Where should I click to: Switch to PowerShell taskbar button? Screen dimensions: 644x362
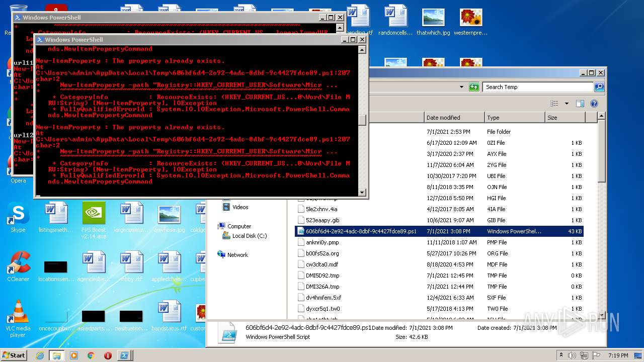[x=124, y=355]
